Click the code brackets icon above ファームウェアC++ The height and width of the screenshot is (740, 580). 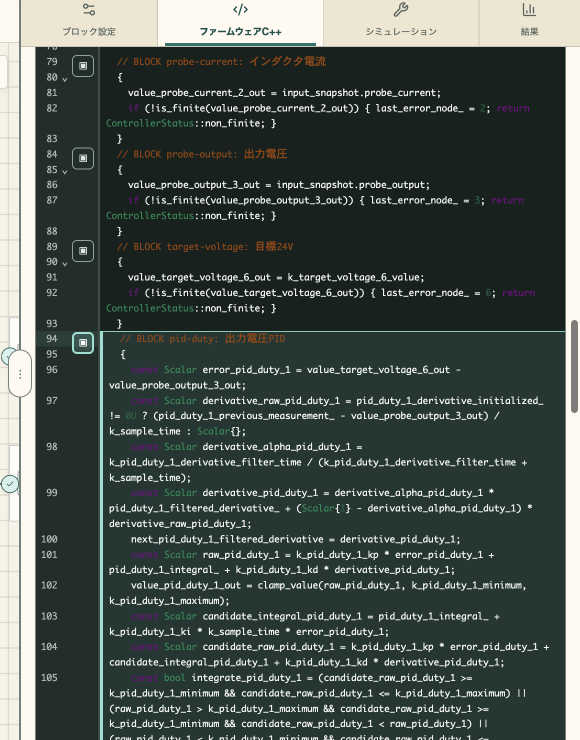240,9
